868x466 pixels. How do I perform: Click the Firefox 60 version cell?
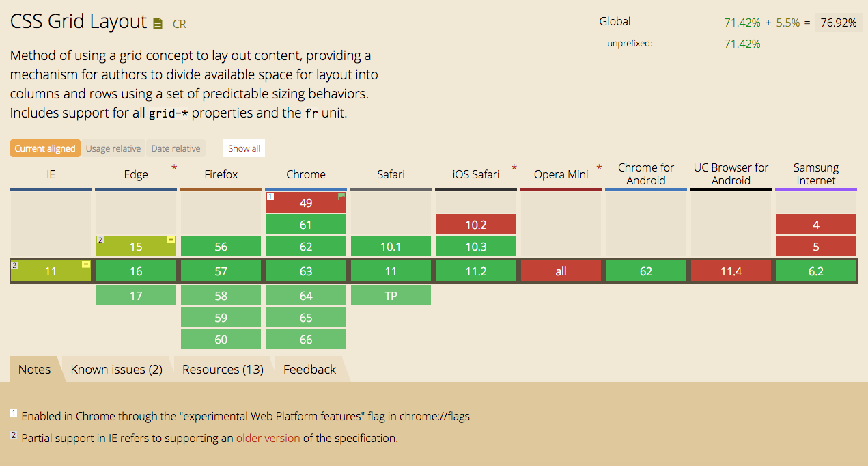(x=221, y=340)
